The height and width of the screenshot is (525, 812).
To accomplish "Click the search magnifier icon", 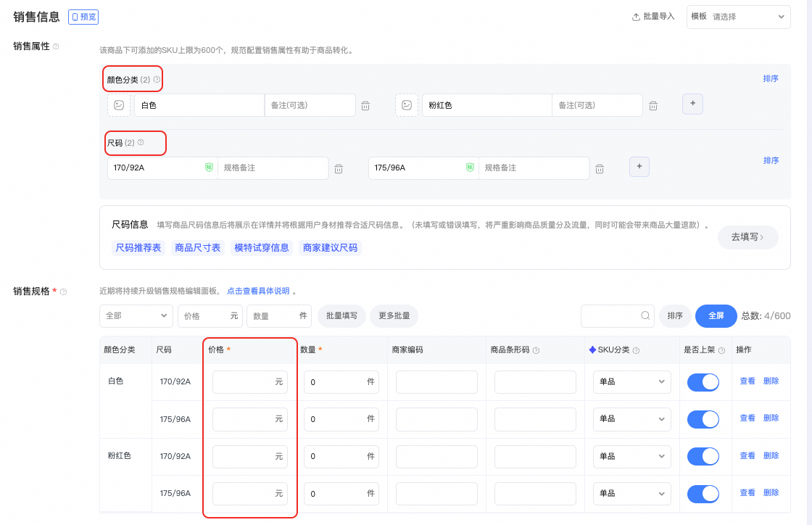I will 645,316.
